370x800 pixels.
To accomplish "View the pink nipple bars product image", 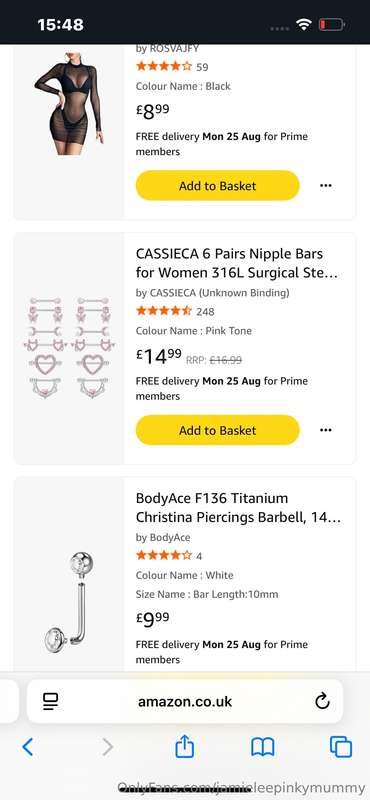I will click(69, 348).
